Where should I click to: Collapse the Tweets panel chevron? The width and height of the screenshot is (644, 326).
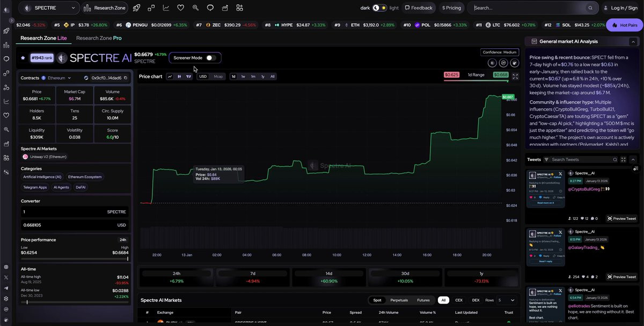click(x=633, y=160)
